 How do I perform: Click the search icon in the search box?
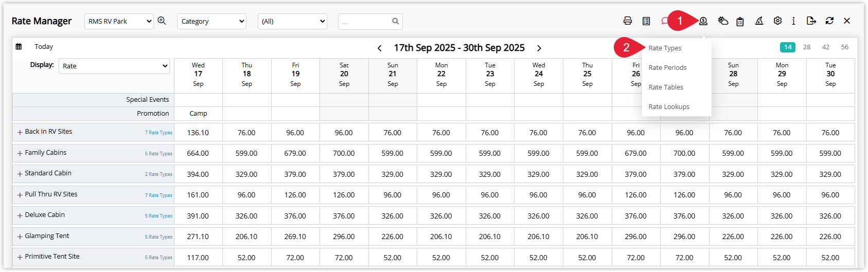[395, 22]
